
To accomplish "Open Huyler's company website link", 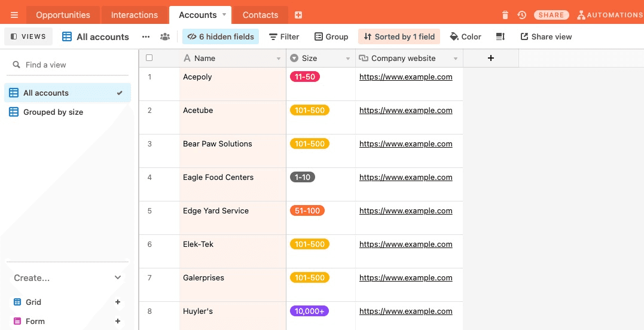I will click(406, 311).
